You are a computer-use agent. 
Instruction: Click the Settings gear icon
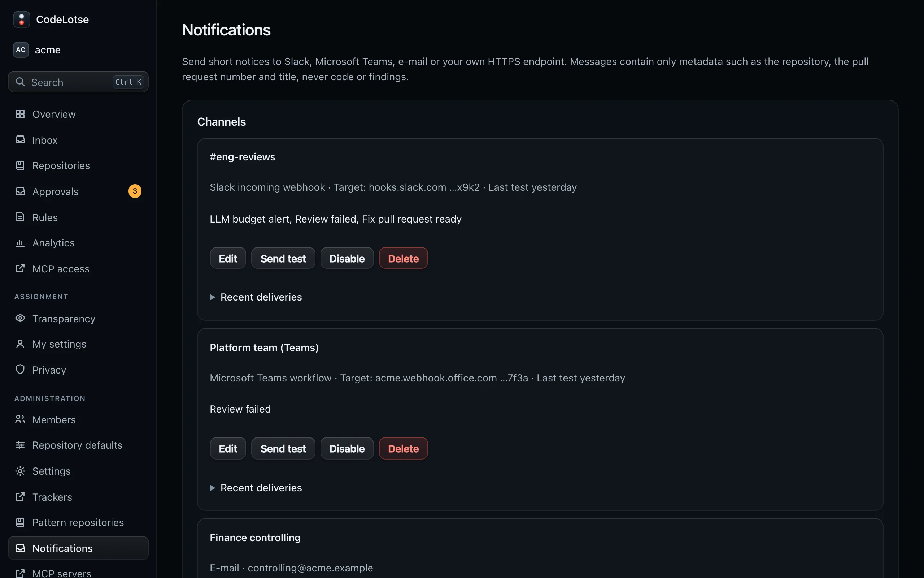[x=20, y=471]
